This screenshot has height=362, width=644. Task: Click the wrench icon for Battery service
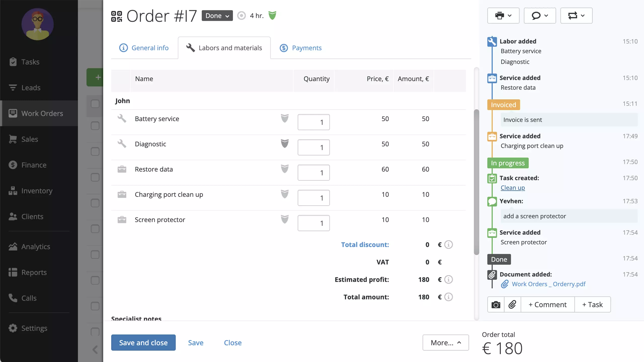[x=122, y=118]
